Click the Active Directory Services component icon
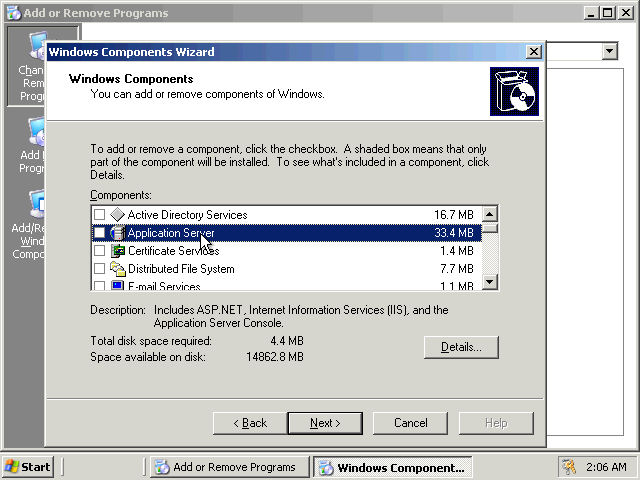Screen dimensions: 640x480 pyautogui.click(x=117, y=215)
